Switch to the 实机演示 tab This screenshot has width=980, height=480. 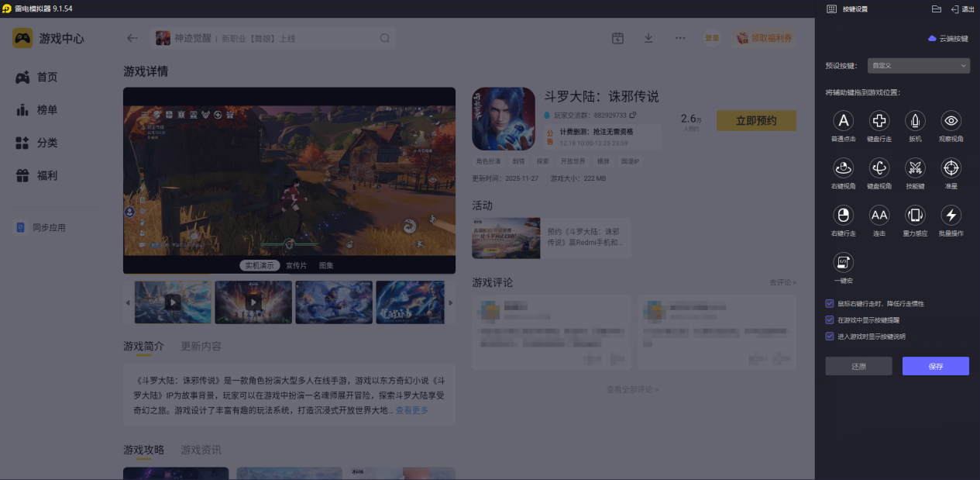tap(260, 265)
